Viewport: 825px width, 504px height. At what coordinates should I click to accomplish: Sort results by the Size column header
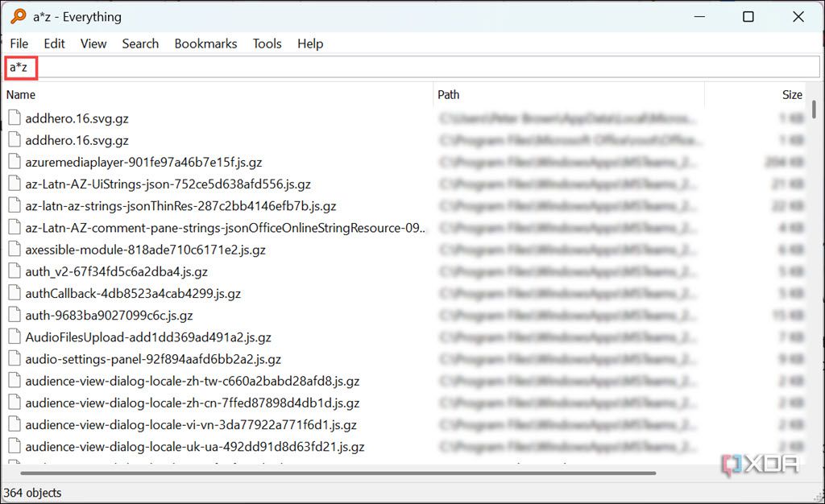(792, 94)
